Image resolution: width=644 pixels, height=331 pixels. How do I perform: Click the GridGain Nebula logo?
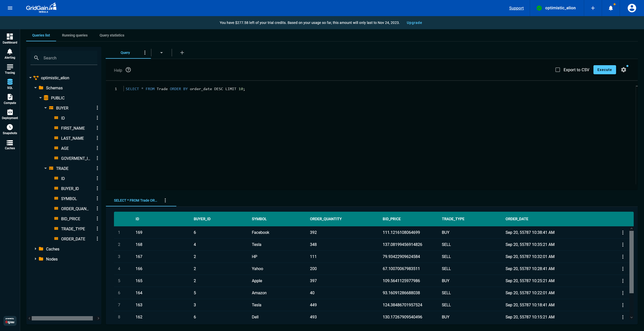tap(41, 8)
